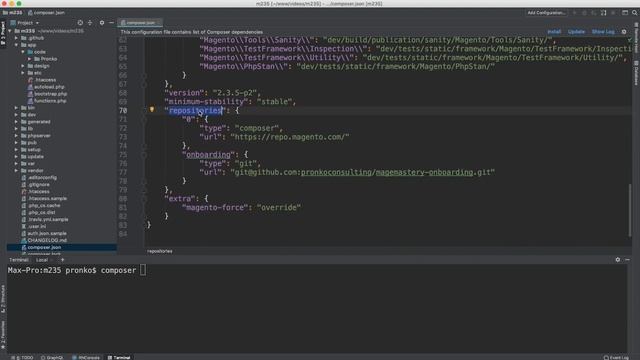Click the icon right of the coverage button
640x360 pixels.
(604, 13)
